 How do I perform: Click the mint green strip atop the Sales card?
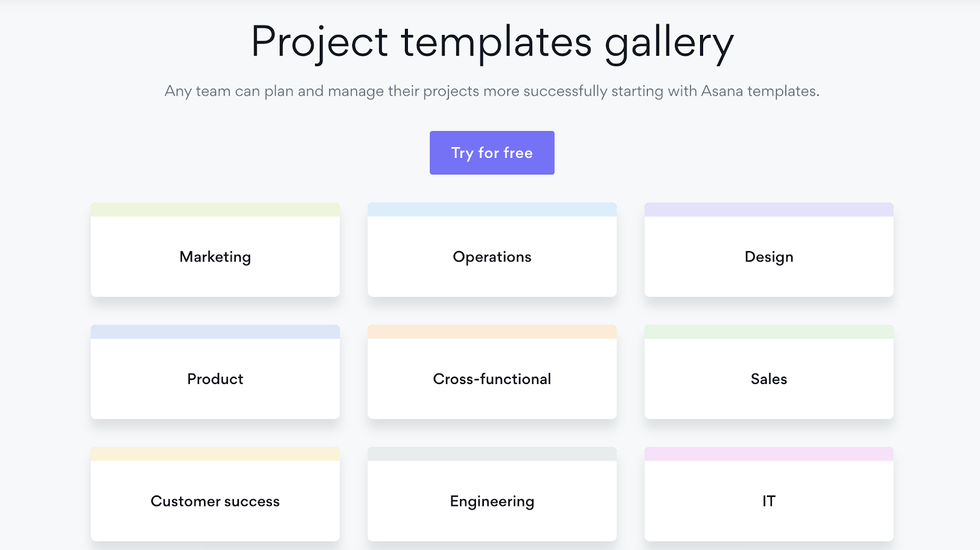click(769, 331)
